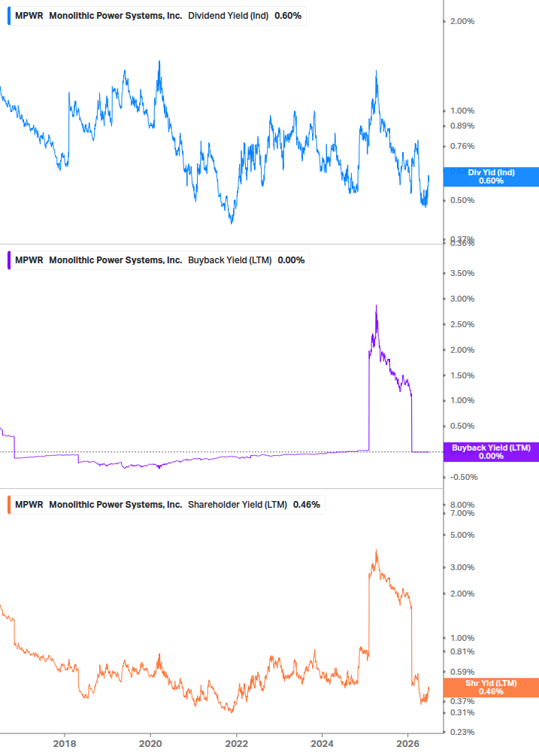539x756 pixels.
Task: Click the orange color bar of Shareholder Yield legend
Action: (9, 505)
